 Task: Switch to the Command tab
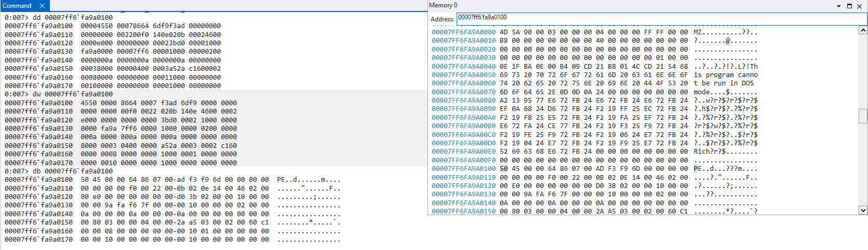point(17,6)
